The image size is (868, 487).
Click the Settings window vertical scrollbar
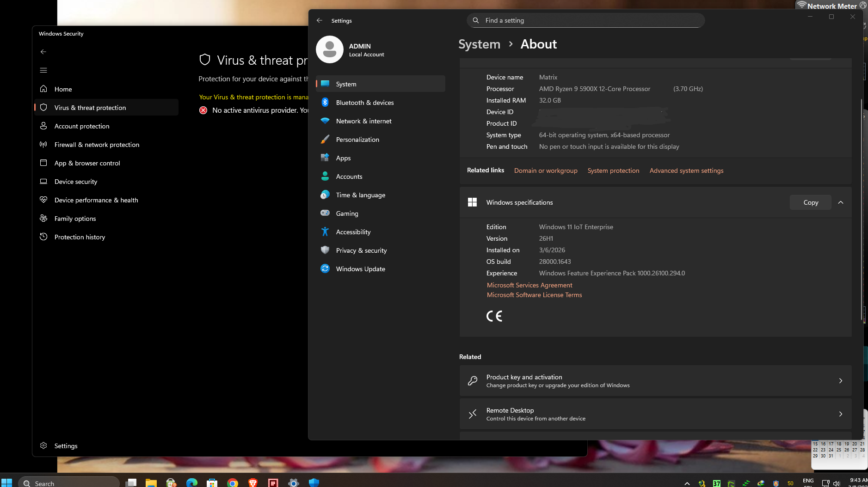tap(861, 209)
